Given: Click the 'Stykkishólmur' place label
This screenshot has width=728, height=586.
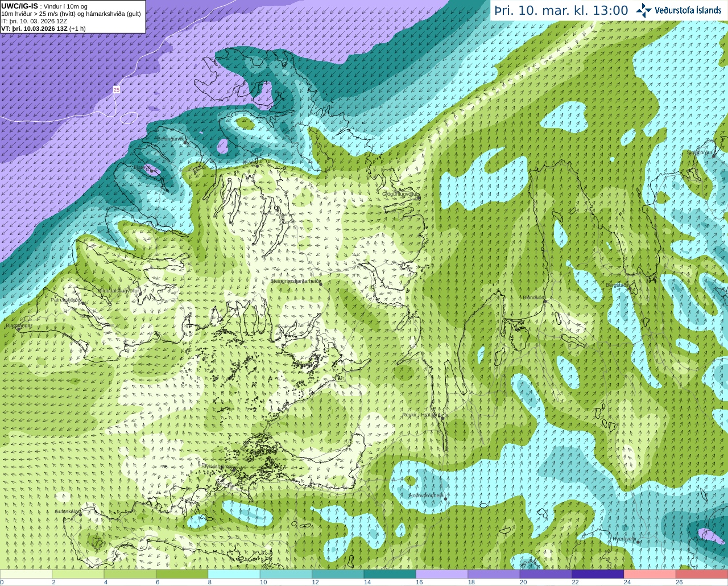Looking at the screenshot, I should pos(218,467).
